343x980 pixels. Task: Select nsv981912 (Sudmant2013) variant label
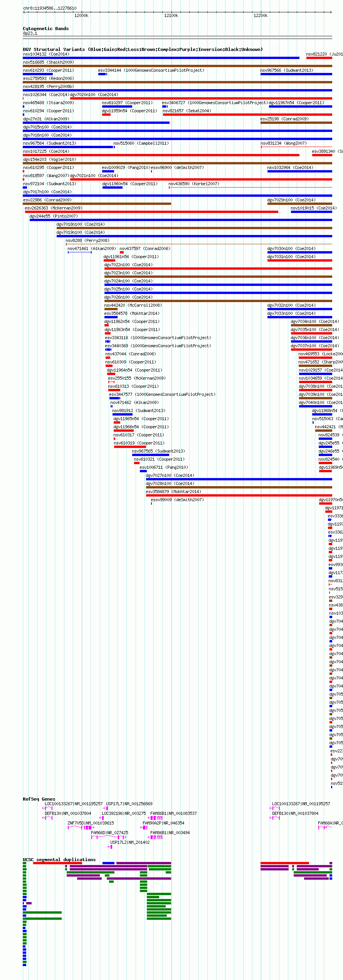click(139, 411)
